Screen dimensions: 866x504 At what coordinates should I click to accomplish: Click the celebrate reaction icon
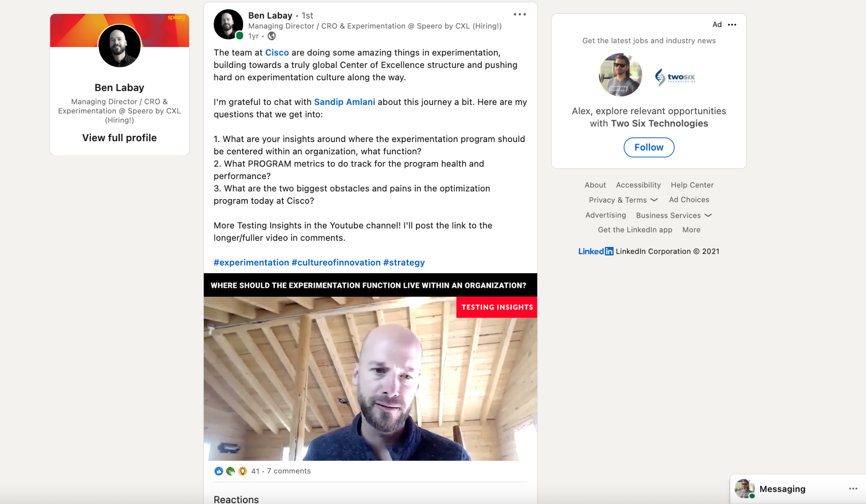[230, 471]
